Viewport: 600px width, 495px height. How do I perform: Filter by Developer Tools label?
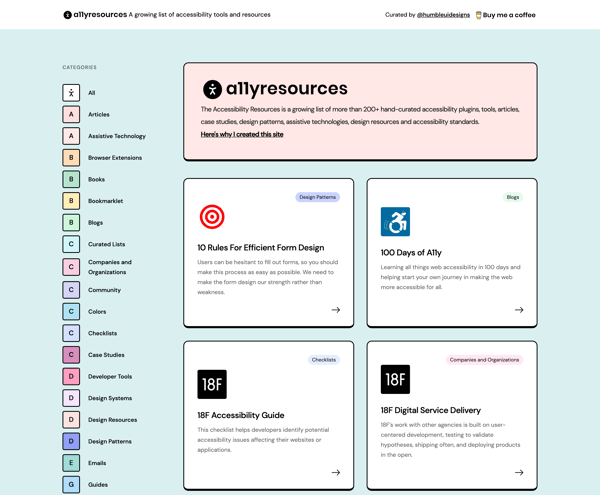point(110,376)
